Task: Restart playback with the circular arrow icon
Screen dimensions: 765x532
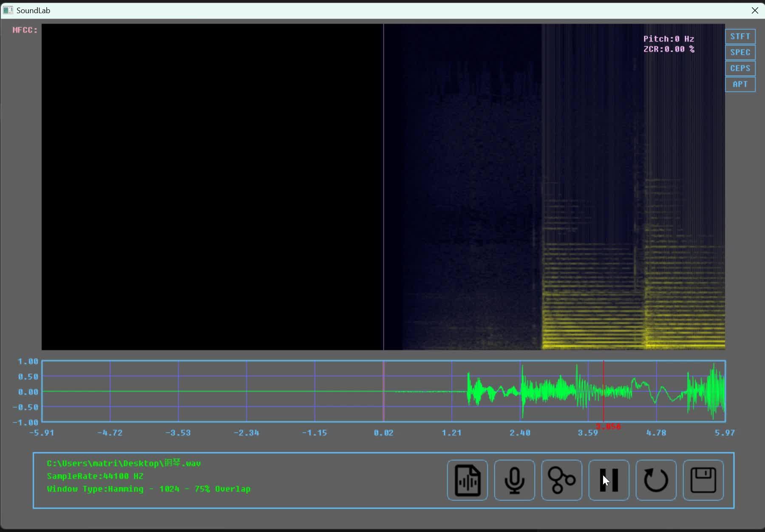Action: tap(656, 480)
